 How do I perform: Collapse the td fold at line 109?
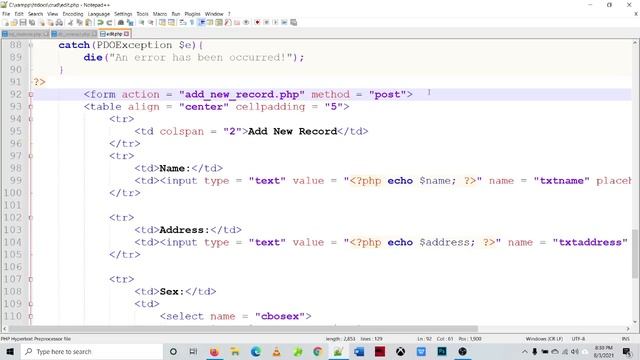click(x=31, y=304)
